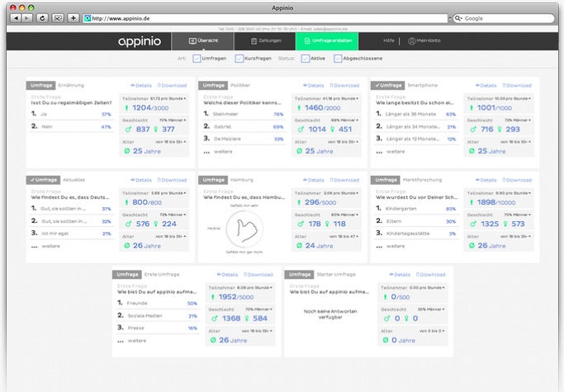Download the Smartphone survey
Image resolution: width=564 pixels, height=392 pixels.
[x=517, y=86]
